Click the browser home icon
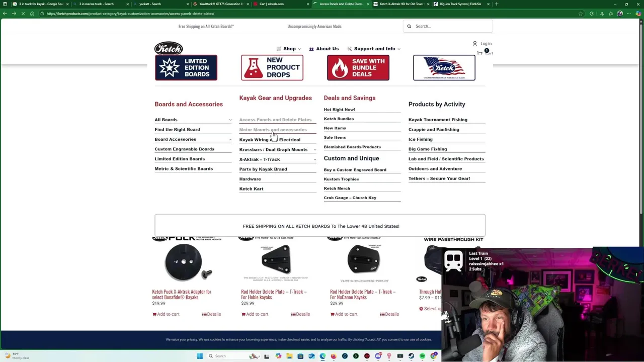644x362 pixels. tap(32, 14)
